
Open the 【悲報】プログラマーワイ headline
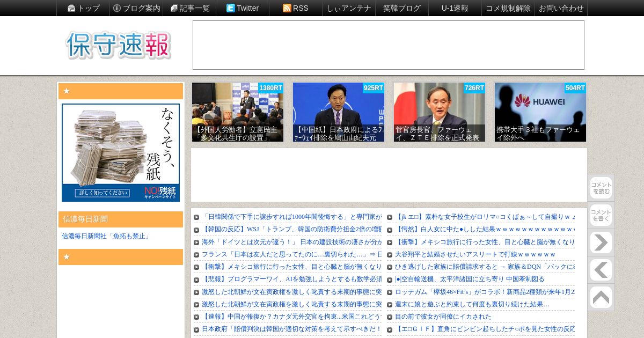(x=291, y=279)
